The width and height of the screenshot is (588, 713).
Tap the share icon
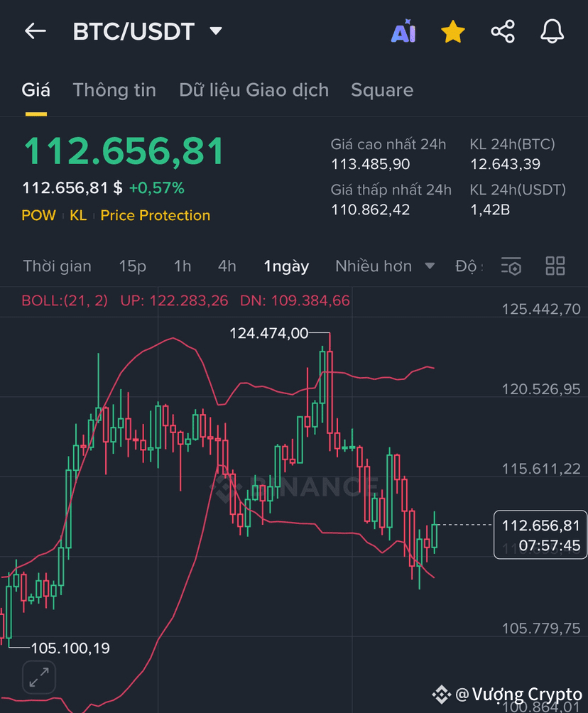pyautogui.click(x=503, y=31)
